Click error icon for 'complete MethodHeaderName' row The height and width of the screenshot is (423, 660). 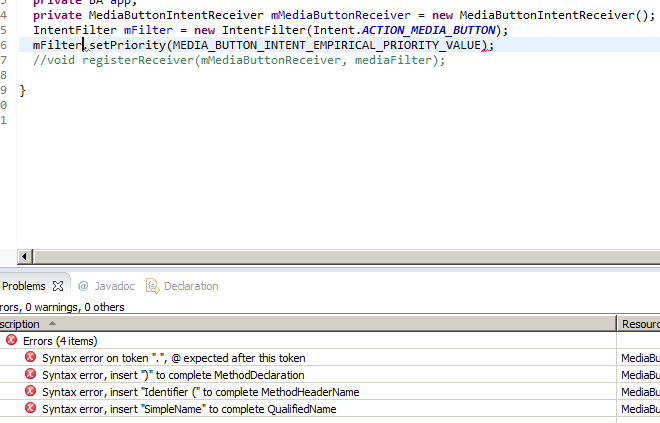point(30,392)
